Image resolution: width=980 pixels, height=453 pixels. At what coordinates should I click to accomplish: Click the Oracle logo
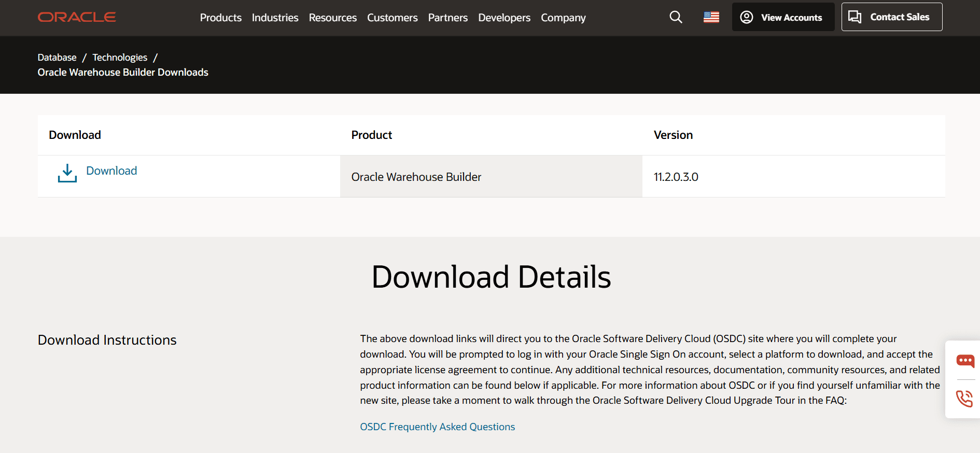(77, 17)
